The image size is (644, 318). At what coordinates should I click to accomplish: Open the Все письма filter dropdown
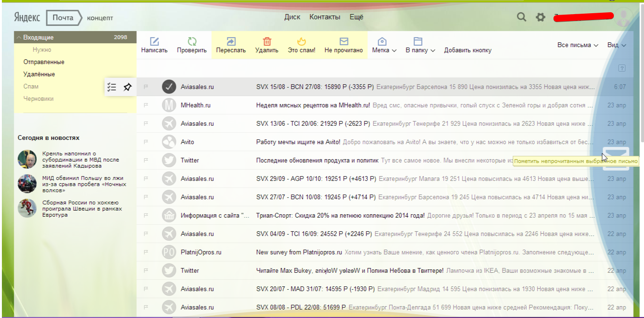pyautogui.click(x=578, y=45)
